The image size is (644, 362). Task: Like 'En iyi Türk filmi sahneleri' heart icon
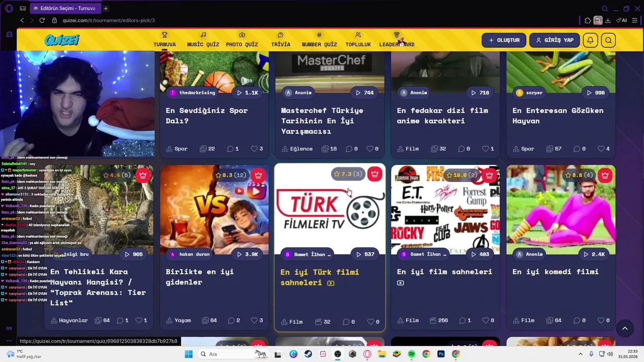(370, 322)
